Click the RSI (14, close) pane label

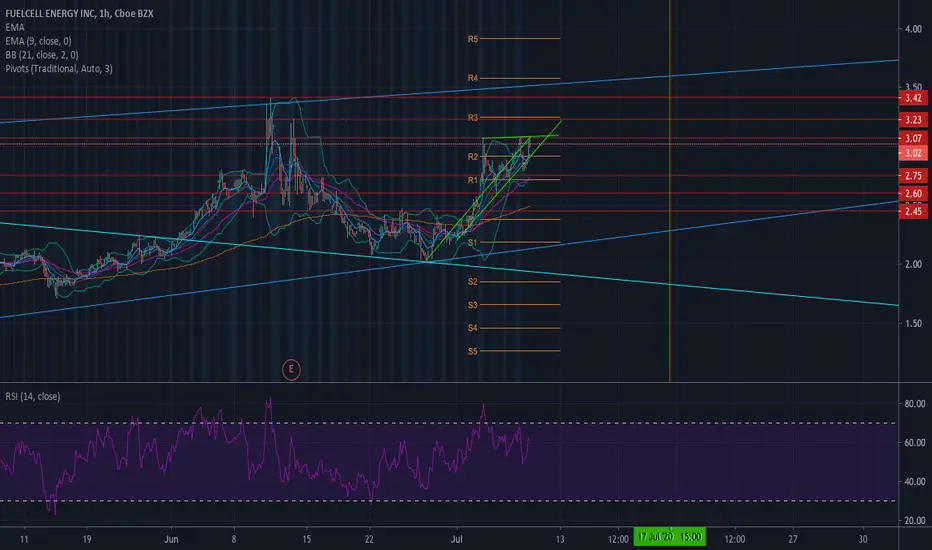pos(33,396)
